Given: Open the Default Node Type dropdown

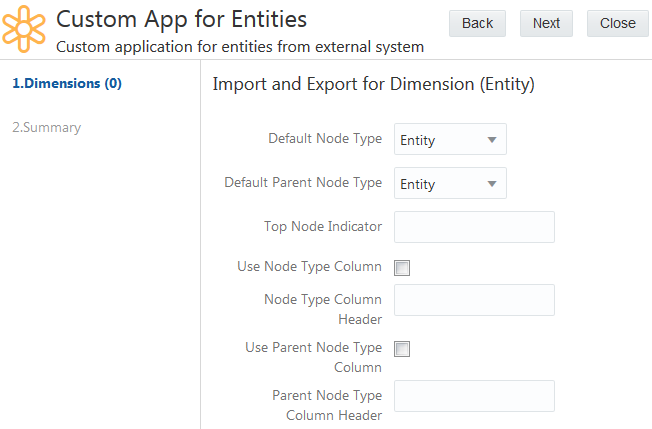Looking at the screenshot, I should coord(450,140).
